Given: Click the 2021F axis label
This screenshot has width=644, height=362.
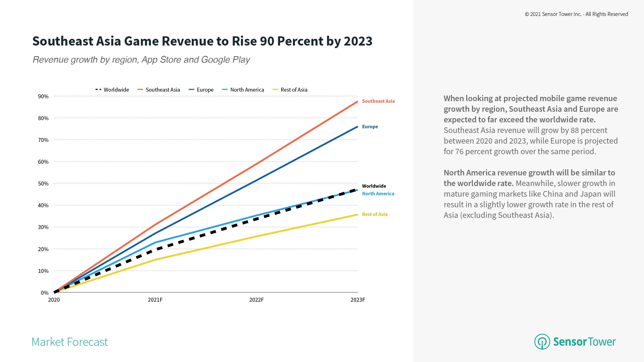Looking at the screenshot, I should [155, 300].
